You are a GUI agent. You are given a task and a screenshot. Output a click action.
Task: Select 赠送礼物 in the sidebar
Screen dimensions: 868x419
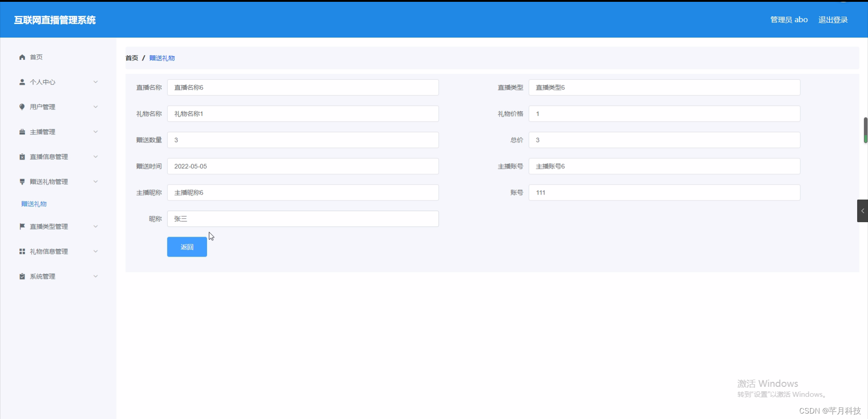click(34, 204)
